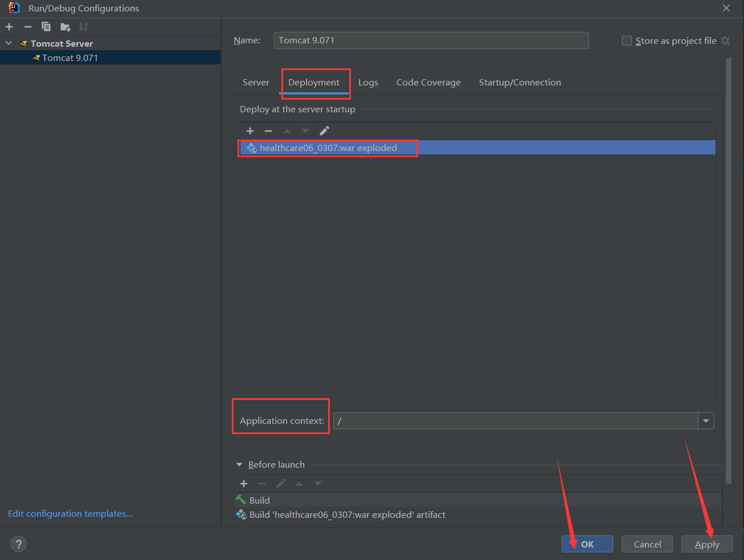744x560 pixels.
Task: Click the Tomcat Server group icon
Action: (x=23, y=43)
